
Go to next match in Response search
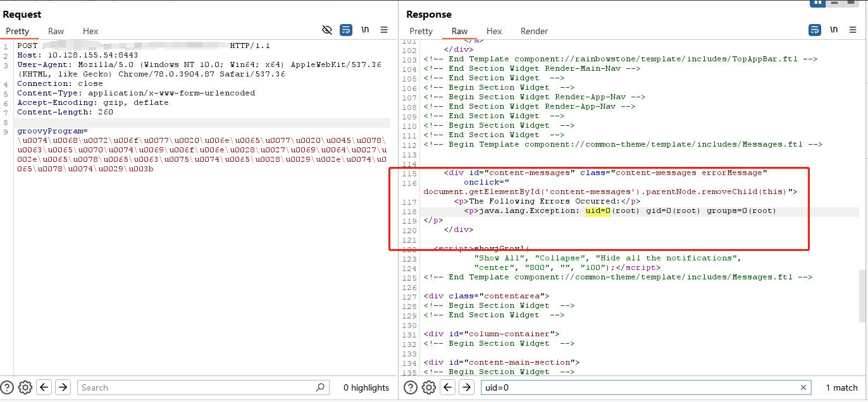click(466, 387)
